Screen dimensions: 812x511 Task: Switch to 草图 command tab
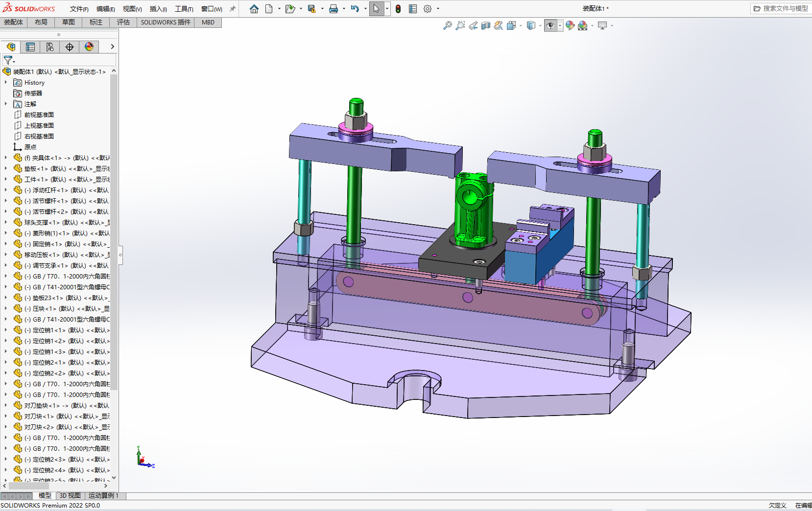point(69,23)
